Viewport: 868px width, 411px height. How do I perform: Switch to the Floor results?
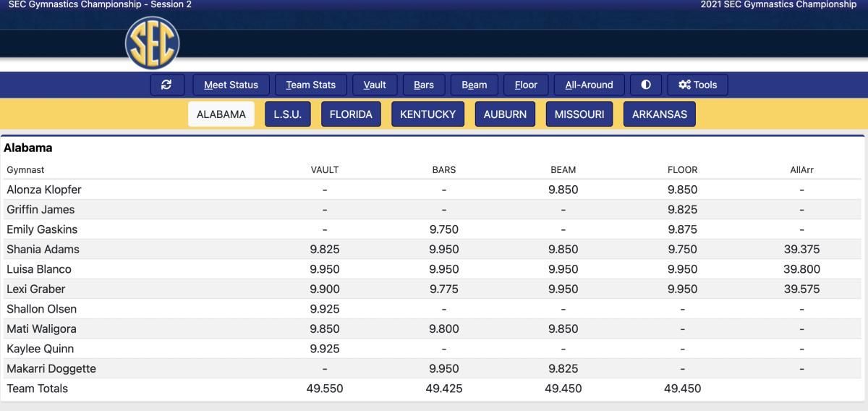tap(526, 85)
